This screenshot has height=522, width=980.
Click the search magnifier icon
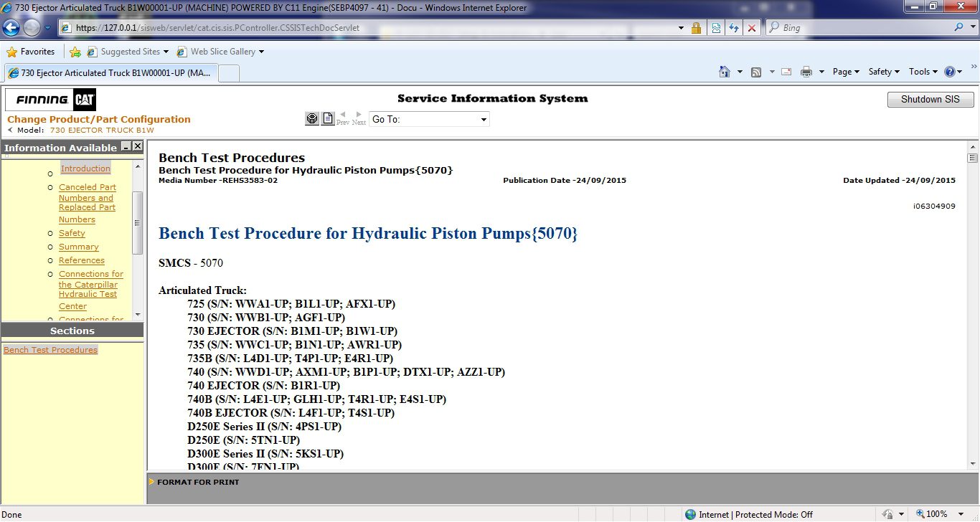click(x=959, y=28)
